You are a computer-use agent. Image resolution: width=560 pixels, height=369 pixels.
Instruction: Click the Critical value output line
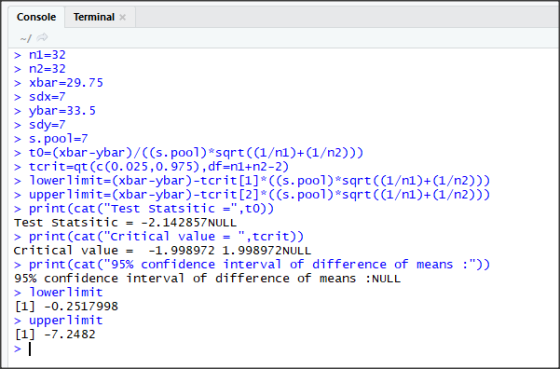click(162, 250)
